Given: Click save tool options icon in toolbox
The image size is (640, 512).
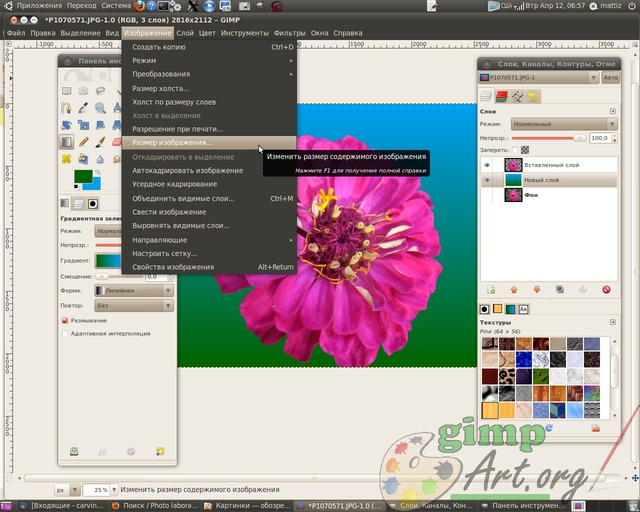Looking at the screenshot, I should click(x=74, y=451).
